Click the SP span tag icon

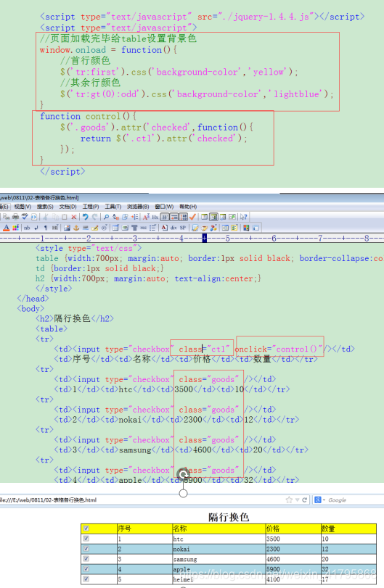click(183, 228)
